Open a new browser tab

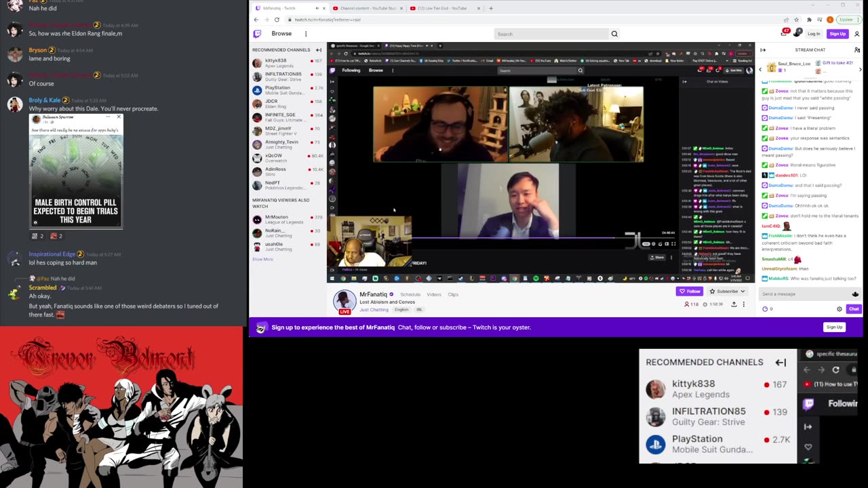click(x=491, y=8)
